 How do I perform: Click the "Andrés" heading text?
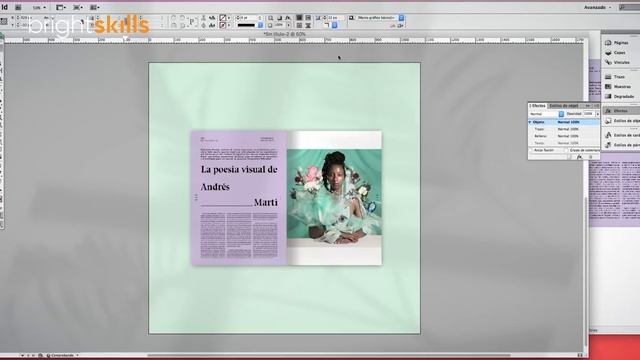(x=215, y=187)
